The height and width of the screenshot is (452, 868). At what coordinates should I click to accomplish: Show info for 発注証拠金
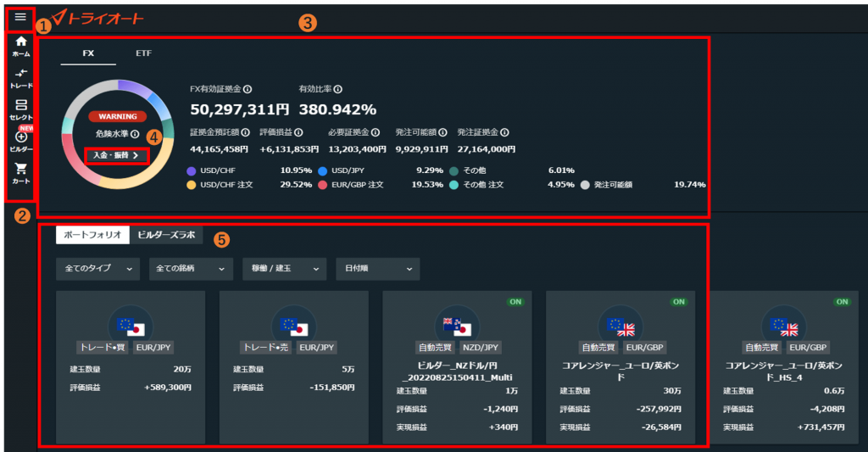[x=504, y=132]
